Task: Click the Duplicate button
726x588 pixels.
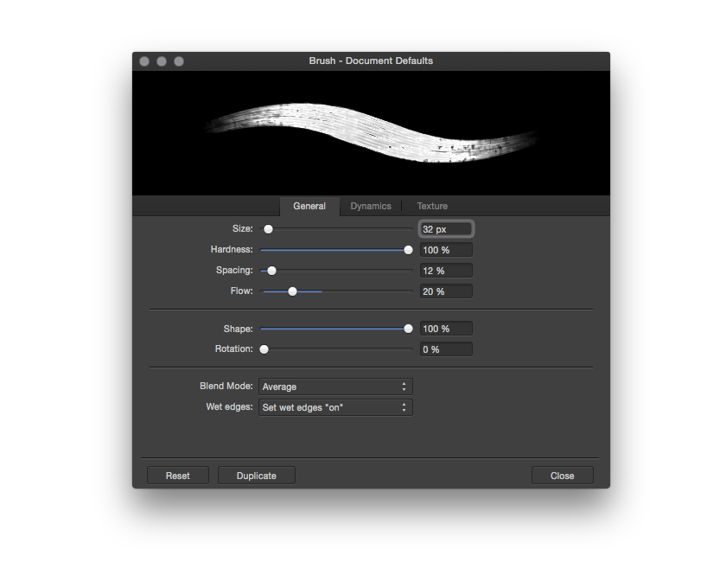Action: (x=257, y=476)
